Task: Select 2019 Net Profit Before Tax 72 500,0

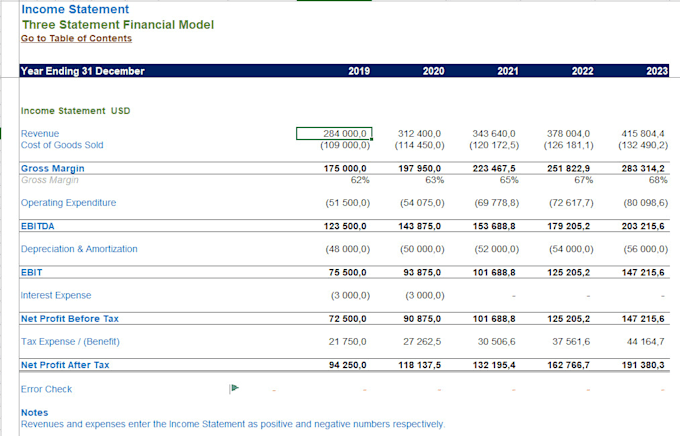Action: pos(348,319)
